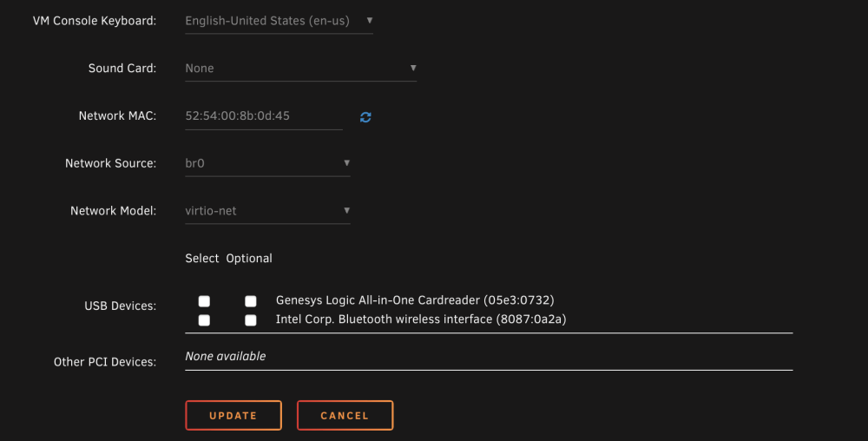Open the Network Model virtio-net dropdown
This screenshot has height=441, width=868.
tap(267, 211)
